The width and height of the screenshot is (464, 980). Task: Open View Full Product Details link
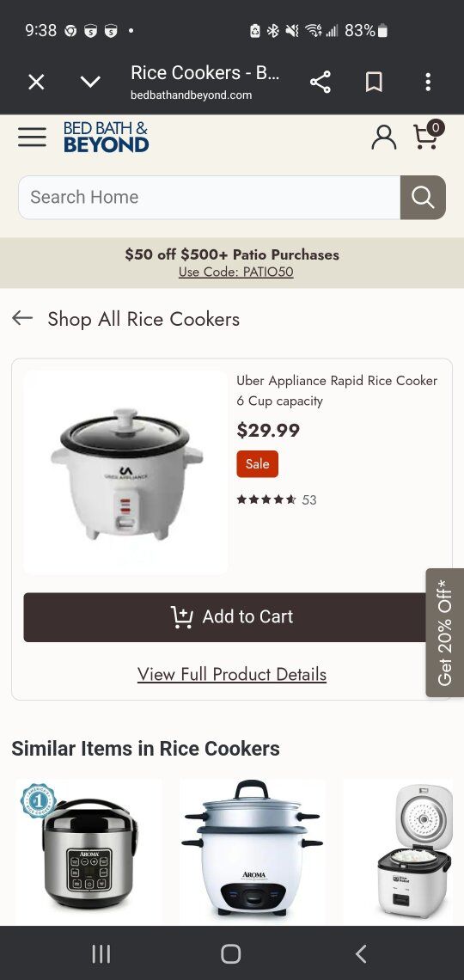[x=232, y=674]
